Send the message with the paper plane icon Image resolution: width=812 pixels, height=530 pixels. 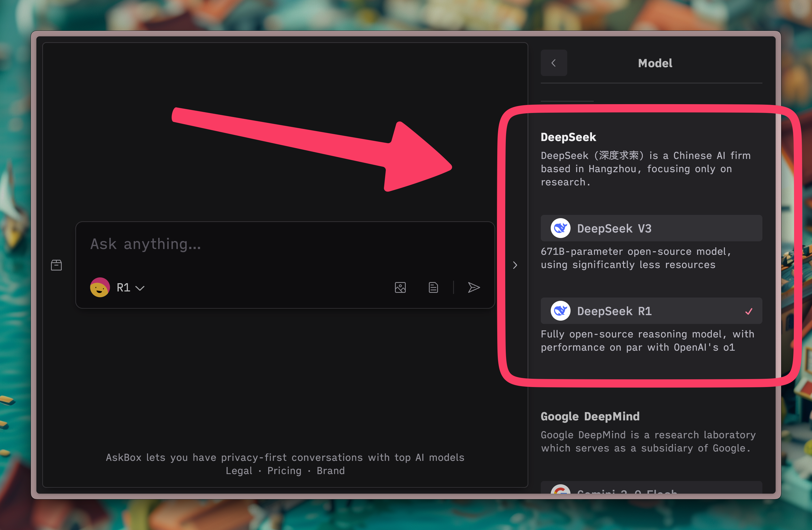coord(474,288)
